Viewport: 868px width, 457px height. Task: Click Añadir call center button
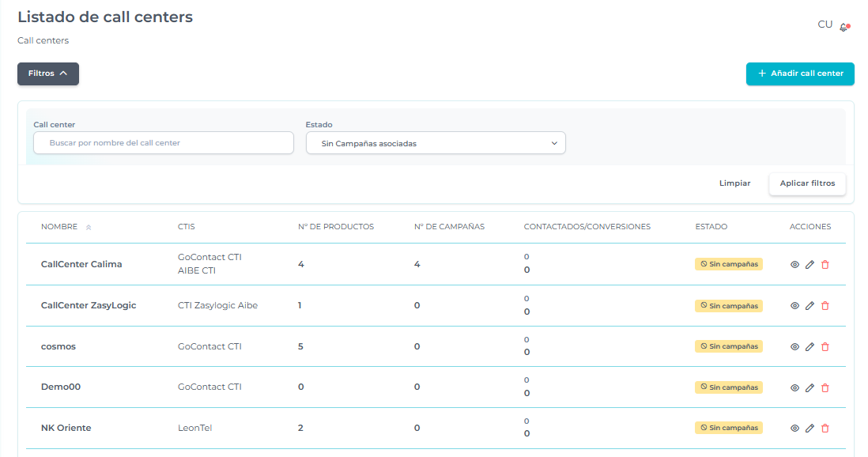[x=800, y=74]
